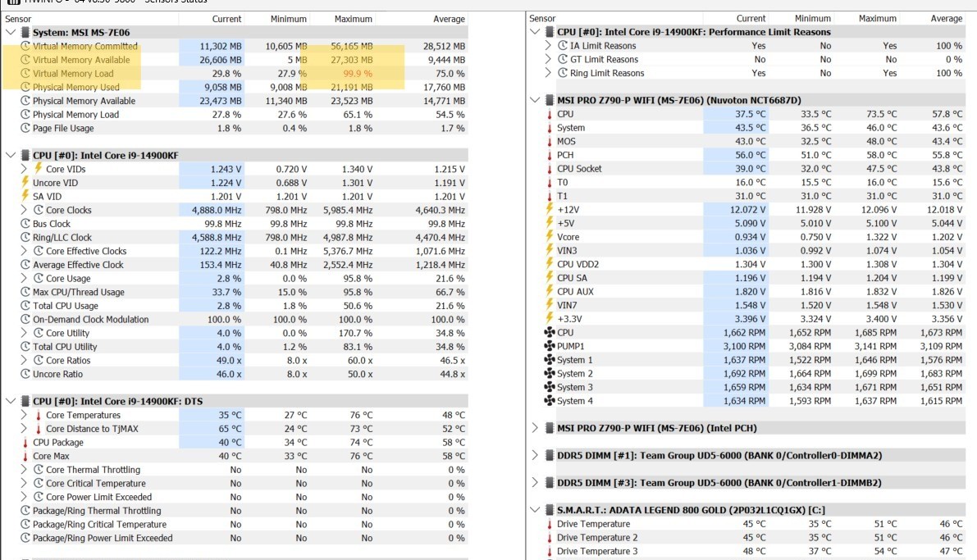Image resolution: width=977 pixels, height=560 pixels.
Task: Click the PCH thermometer icon
Action: (x=550, y=155)
